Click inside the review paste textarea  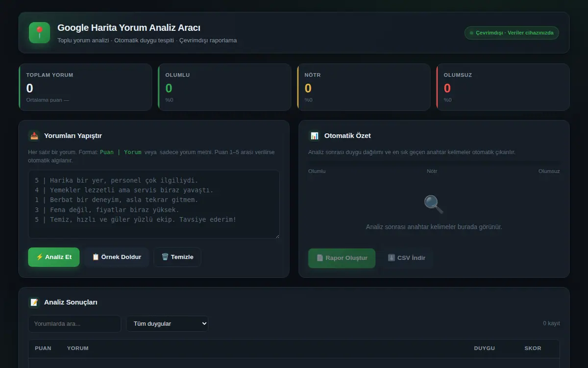154,204
